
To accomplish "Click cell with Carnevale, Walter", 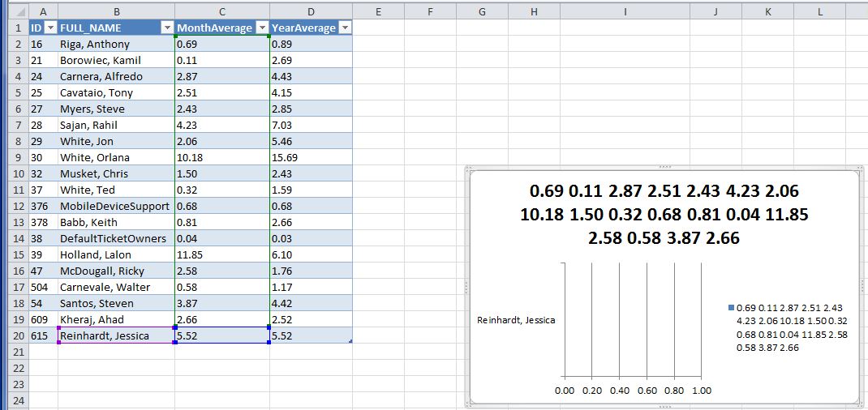I will (x=116, y=287).
